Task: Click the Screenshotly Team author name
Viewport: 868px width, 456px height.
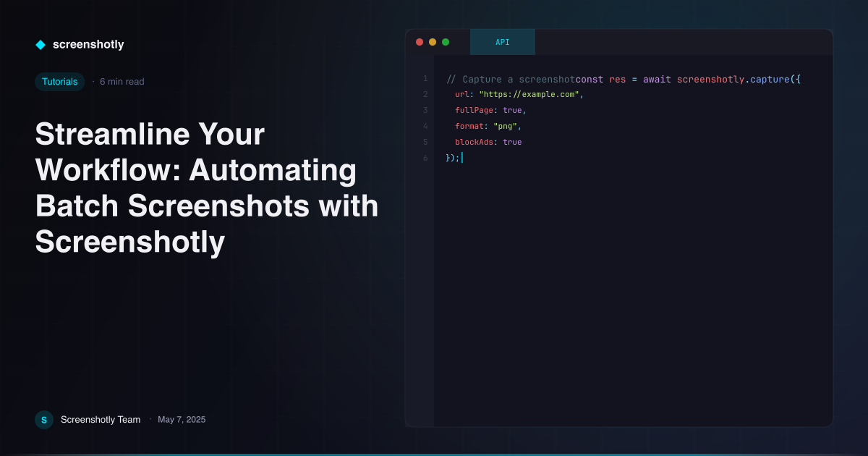Action: click(101, 419)
